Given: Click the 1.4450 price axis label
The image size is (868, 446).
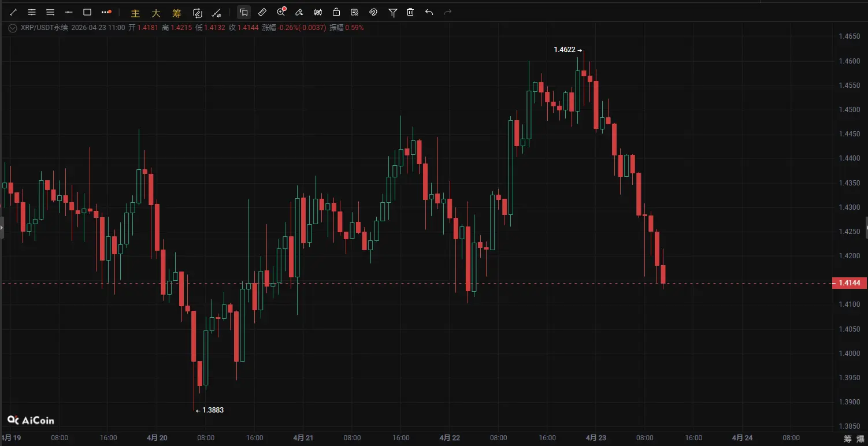Looking at the screenshot, I should pyautogui.click(x=849, y=134).
